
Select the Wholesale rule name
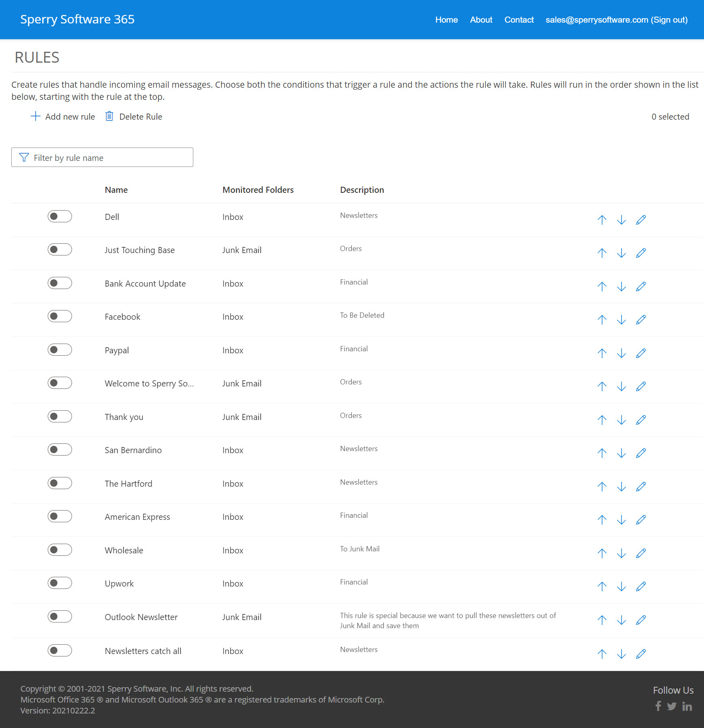[x=124, y=551]
